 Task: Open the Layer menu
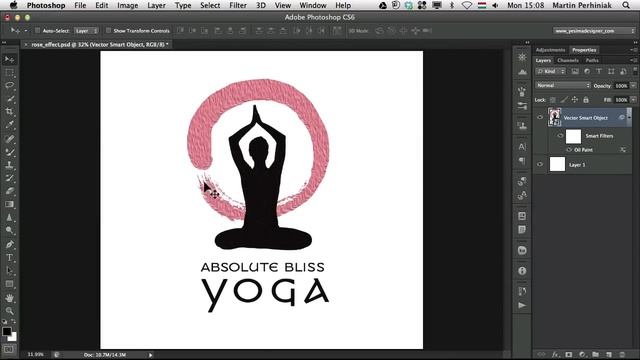point(156,5)
